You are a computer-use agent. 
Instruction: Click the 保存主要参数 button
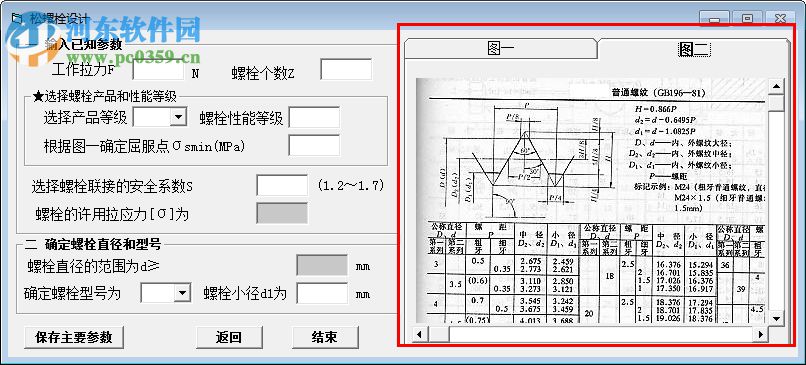pyautogui.click(x=74, y=337)
